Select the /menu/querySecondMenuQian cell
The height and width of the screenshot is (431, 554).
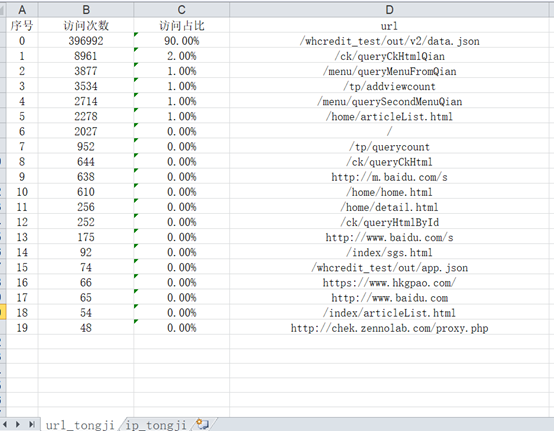[389, 101]
